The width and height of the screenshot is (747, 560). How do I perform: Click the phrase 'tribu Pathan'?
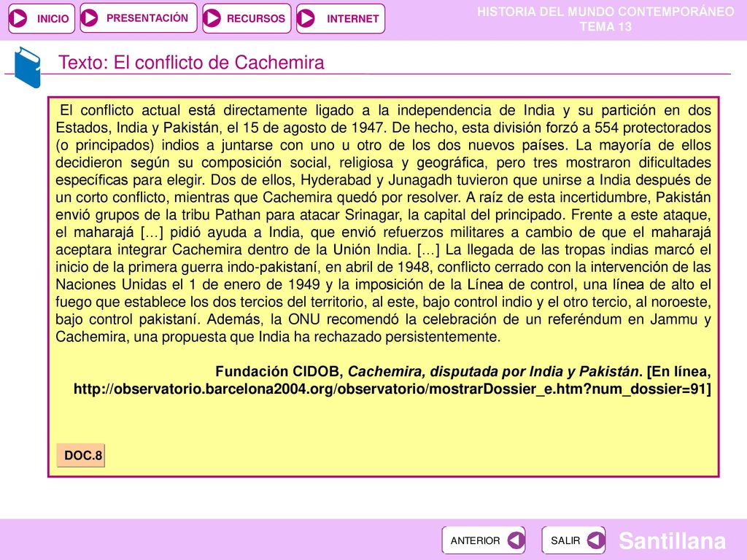(x=222, y=215)
